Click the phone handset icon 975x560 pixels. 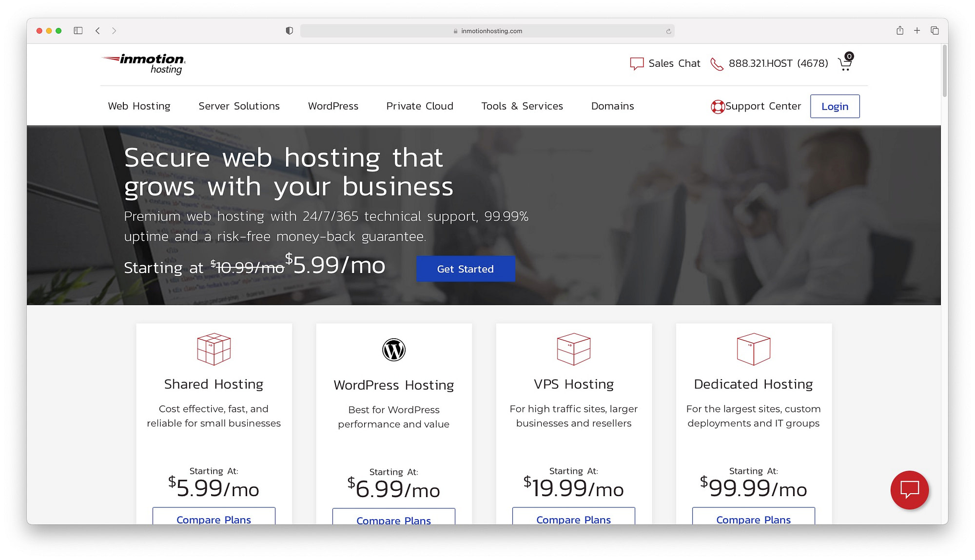[x=717, y=64]
